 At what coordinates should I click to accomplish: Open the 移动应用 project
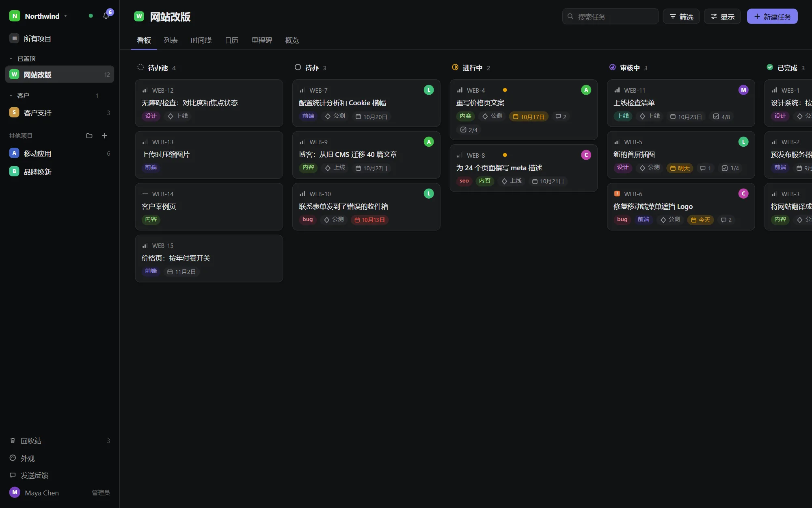click(x=60, y=153)
